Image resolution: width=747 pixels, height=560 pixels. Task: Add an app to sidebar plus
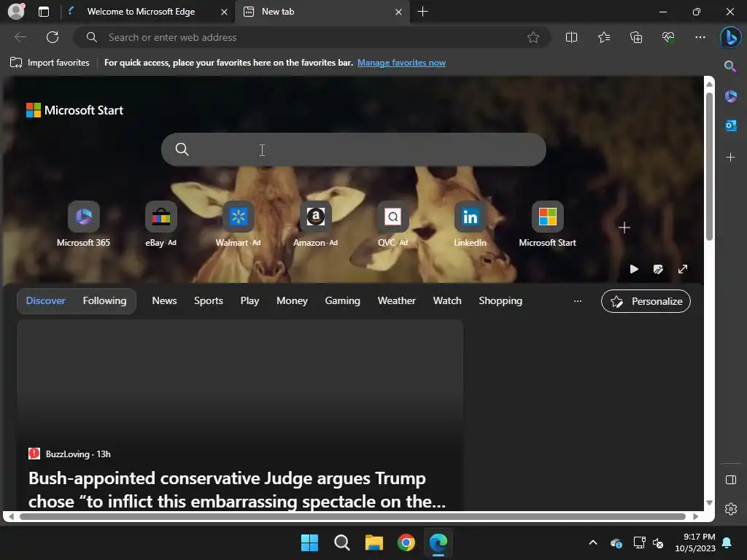click(730, 157)
